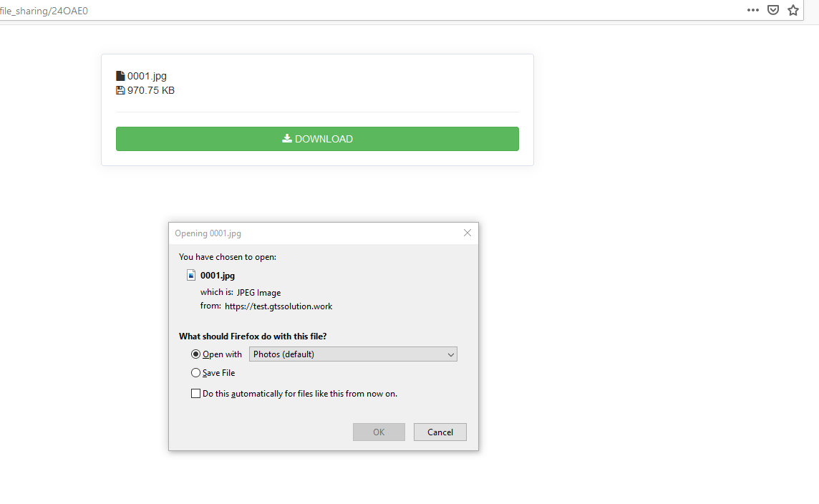This screenshot has width=819, height=504.
Task: Click the download arrow icon on DOWNLOAD button
Action: pos(286,138)
